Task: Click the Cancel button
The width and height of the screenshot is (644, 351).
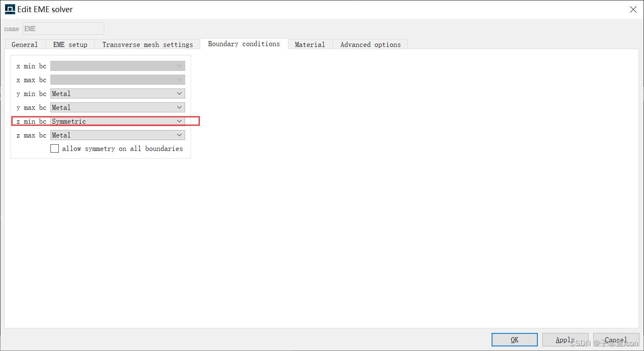Action: (x=616, y=340)
